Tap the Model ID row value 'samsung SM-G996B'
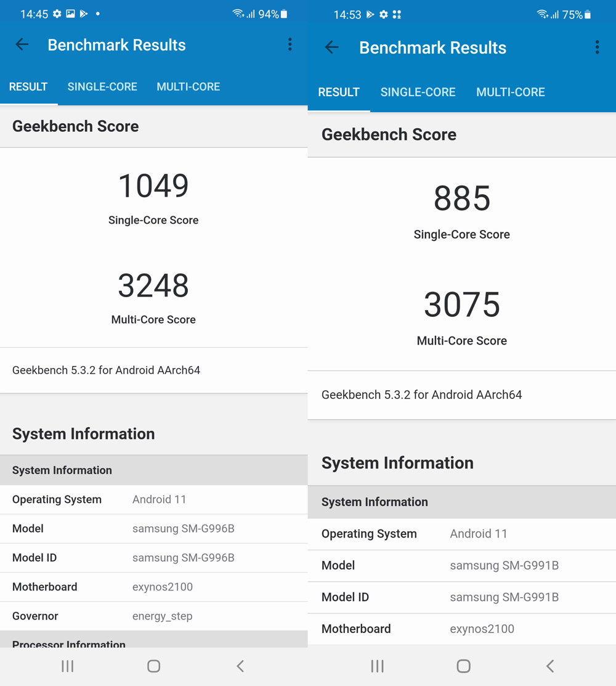Image resolution: width=616 pixels, height=686 pixels. tap(184, 558)
